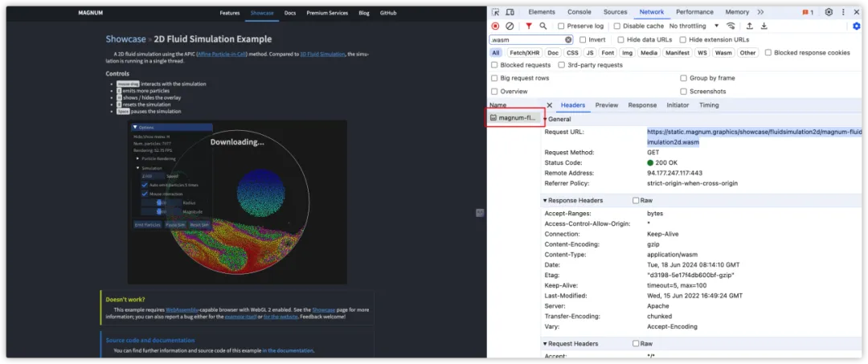Tick Raw beside Request Headers
This screenshot has width=868, height=364.
pos(636,344)
